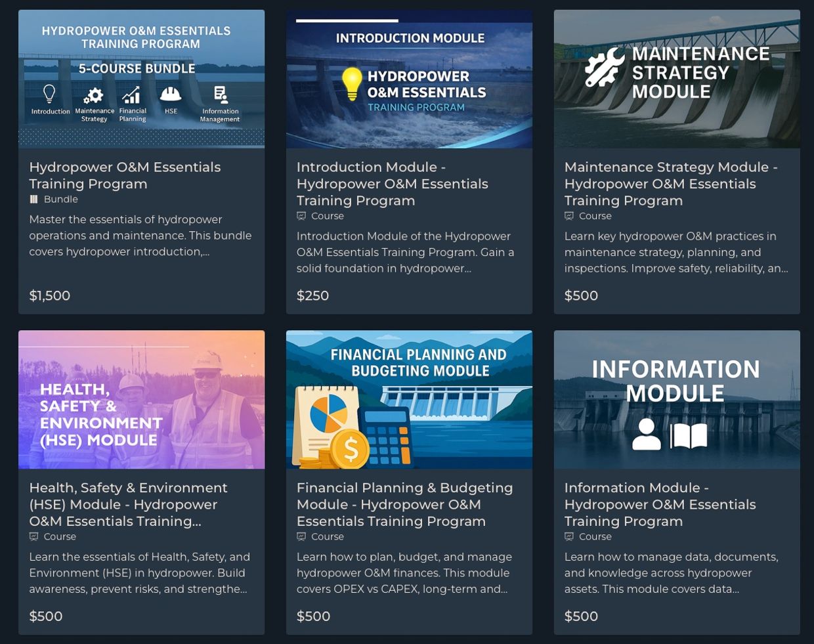Click the $250 price on Introduction Module card
Viewport: 814px width, 644px height.
313,295
